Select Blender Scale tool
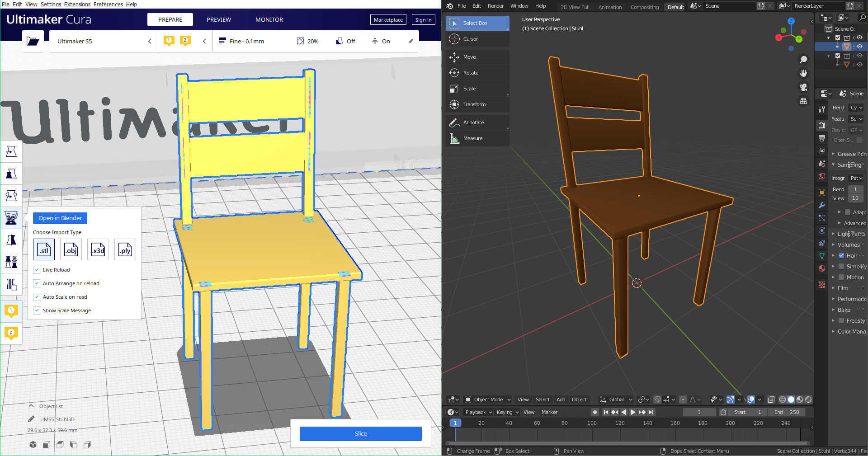This screenshot has height=456, width=868. tap(477, 89)
